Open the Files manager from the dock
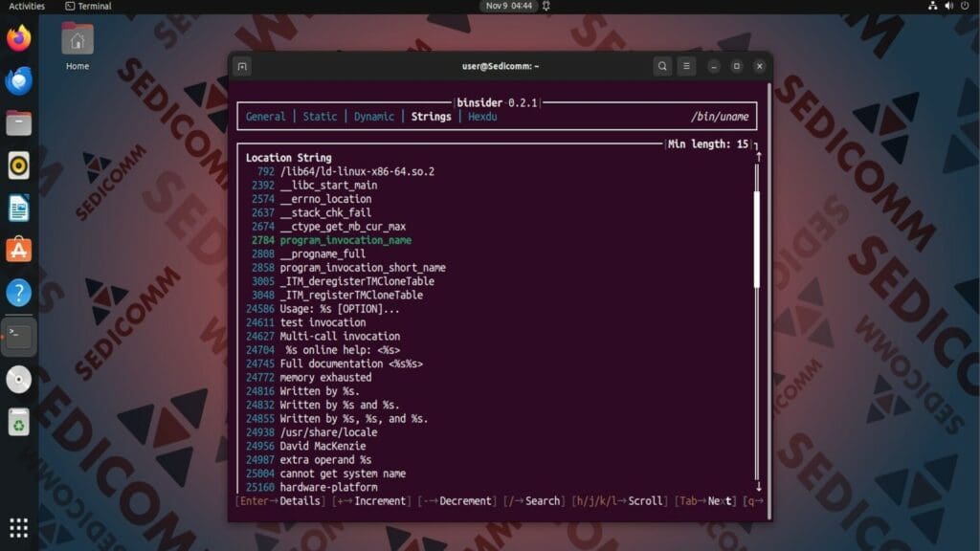 pyautogui.click(x=18, y=122)
